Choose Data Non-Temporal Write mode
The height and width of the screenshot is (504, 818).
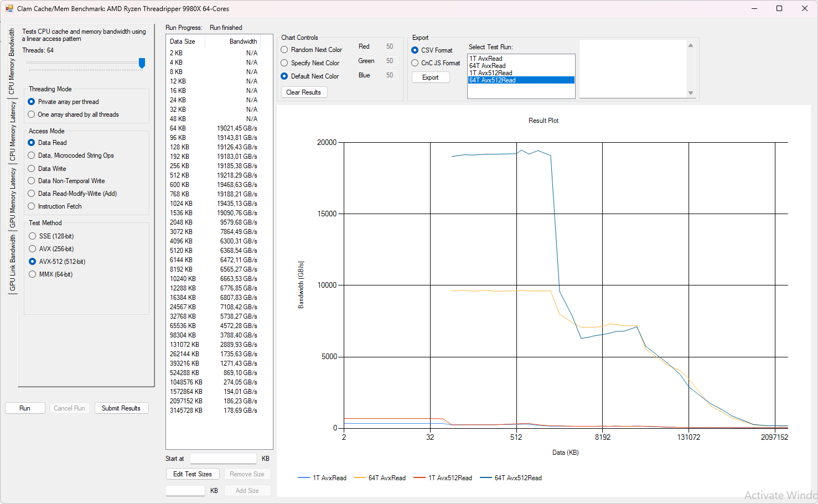click(66, 181)
